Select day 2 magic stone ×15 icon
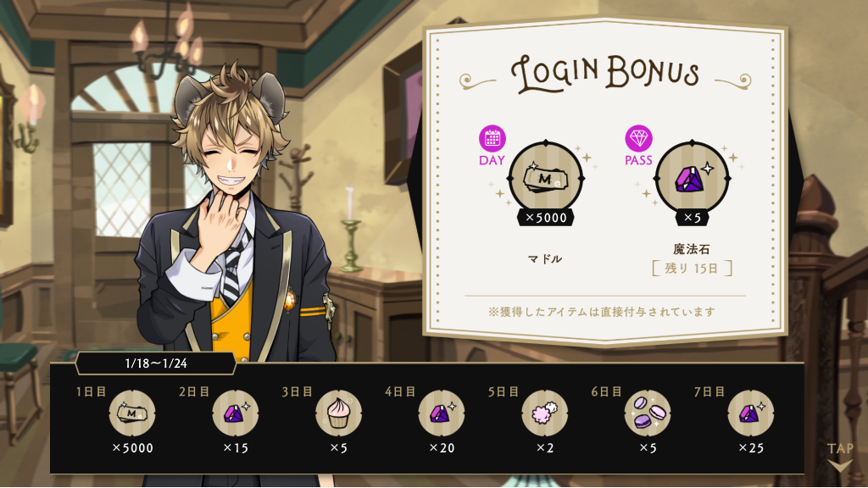 [236, 413]
